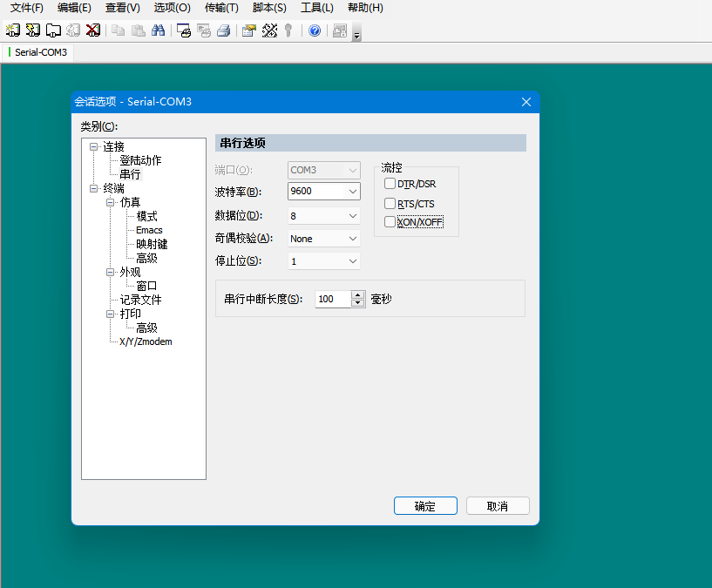Select 映射键 in category tree
The width and height of the screenshot is (712, 588).
pyautogui.click(x=152, y=244)
